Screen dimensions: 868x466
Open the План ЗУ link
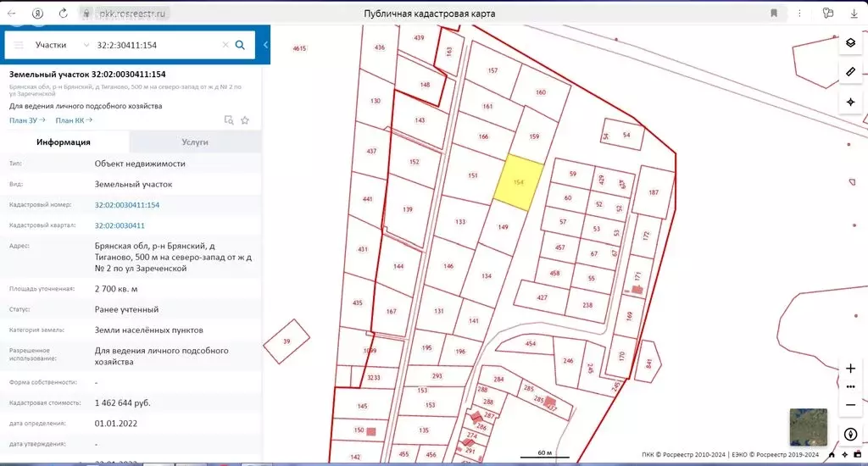click(27, 120)
